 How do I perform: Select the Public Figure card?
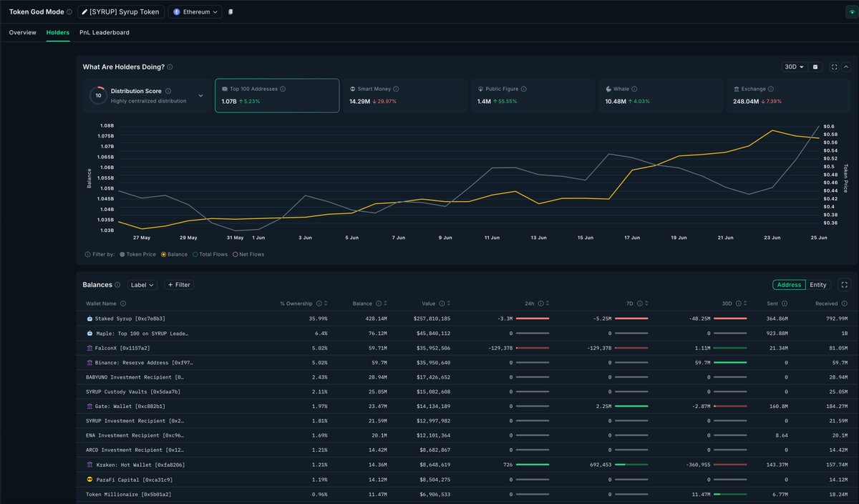point(532,95)
